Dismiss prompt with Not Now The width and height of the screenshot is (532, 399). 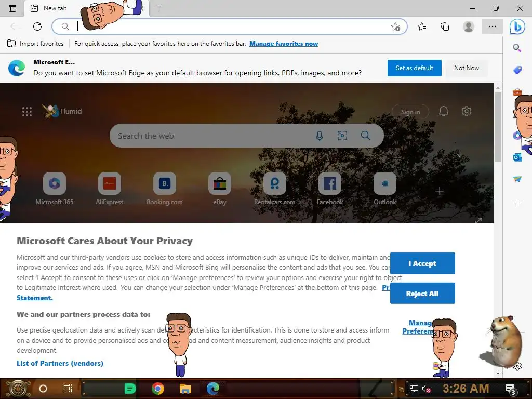[467, 68]
